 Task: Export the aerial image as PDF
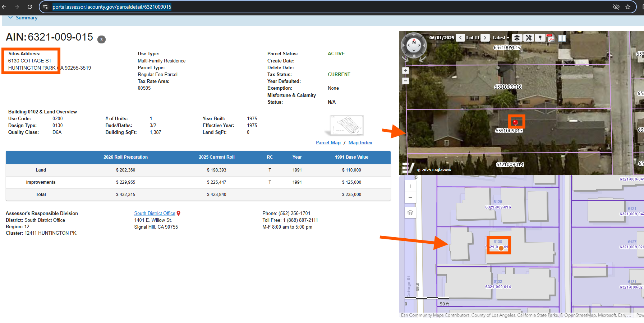click(551, 38)
